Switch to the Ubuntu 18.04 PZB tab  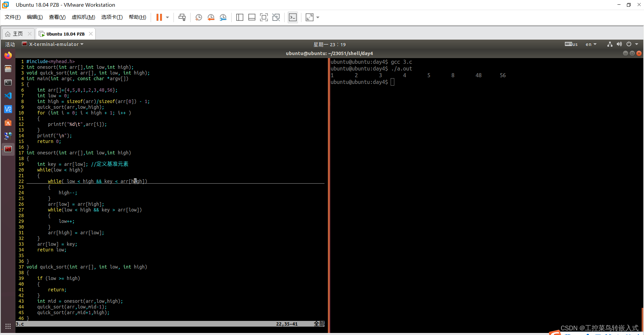click(x=65, y=34)
